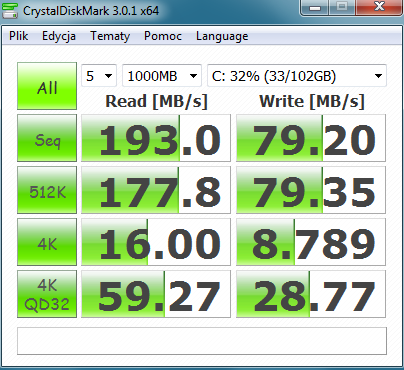The image size is (404, 370).
Task: Run all benchmarks with the All button
Action: (47, 86)
